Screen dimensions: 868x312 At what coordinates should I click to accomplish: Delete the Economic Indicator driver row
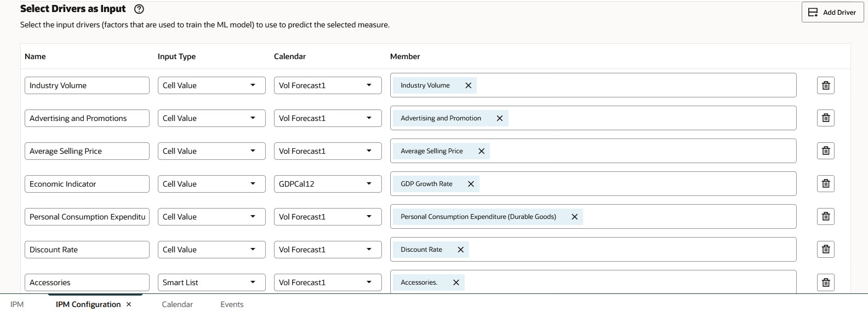(x=825, y=184)
